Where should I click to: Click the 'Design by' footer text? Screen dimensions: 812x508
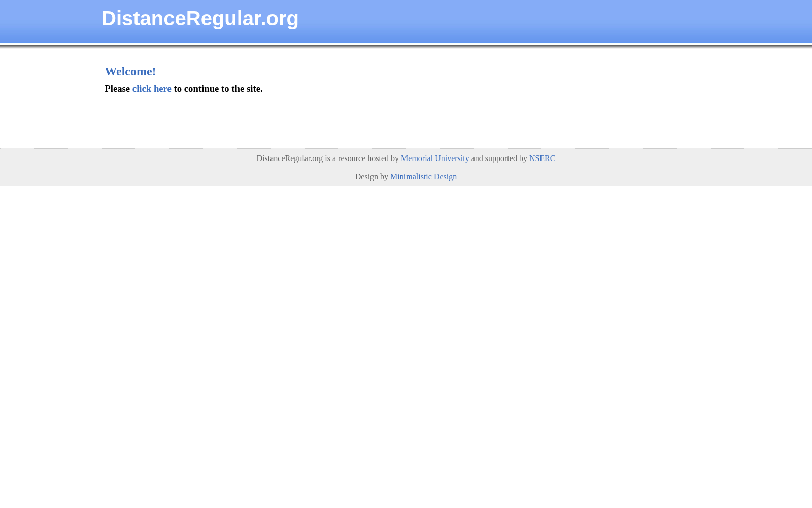pyautogui.click(x=371, y=177)
